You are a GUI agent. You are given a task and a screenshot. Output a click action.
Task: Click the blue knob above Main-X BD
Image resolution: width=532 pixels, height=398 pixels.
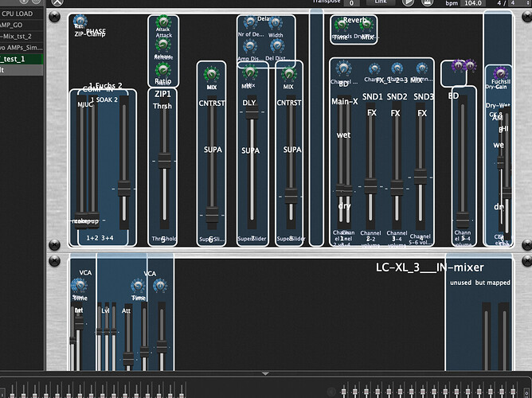(343, 68)
